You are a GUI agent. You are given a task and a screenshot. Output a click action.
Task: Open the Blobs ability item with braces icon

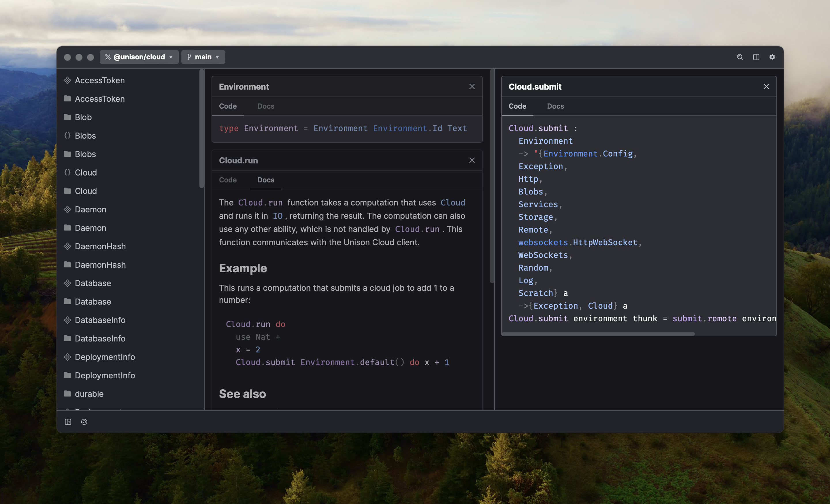tap(85, 136)
